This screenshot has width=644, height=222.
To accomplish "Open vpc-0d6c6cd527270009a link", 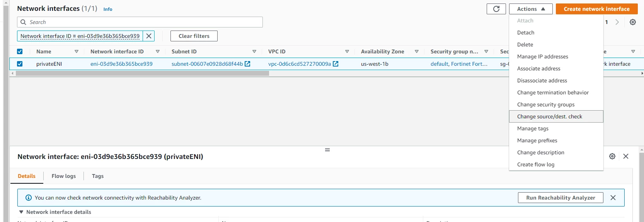I will [300, 64].
